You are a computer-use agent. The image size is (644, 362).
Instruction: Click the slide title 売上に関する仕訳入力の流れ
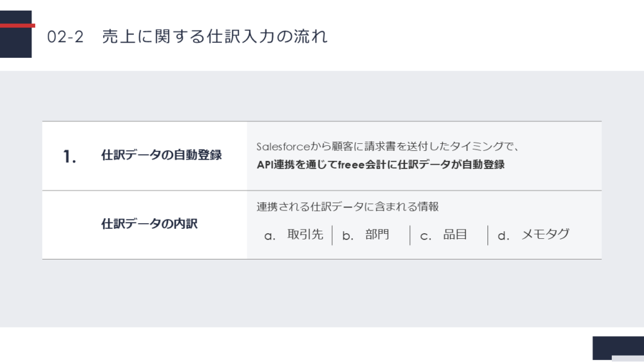[214, 37]
